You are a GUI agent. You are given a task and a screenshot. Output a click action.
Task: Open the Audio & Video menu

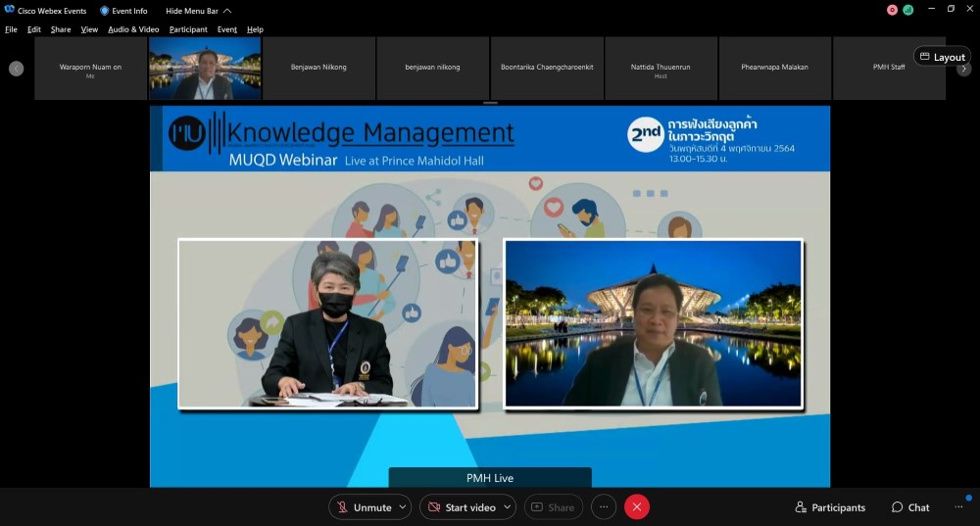(133, 29)
